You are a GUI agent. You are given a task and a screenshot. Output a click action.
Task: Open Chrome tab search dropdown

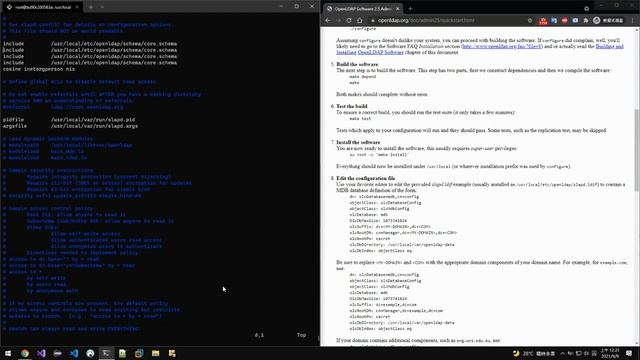[587, 8]
